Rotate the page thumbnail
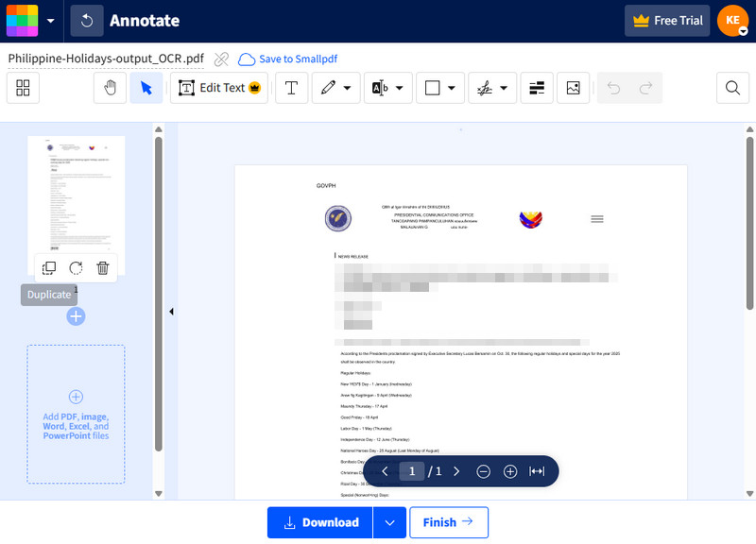This screenshot has height=544, width=756. click(76, 268)
